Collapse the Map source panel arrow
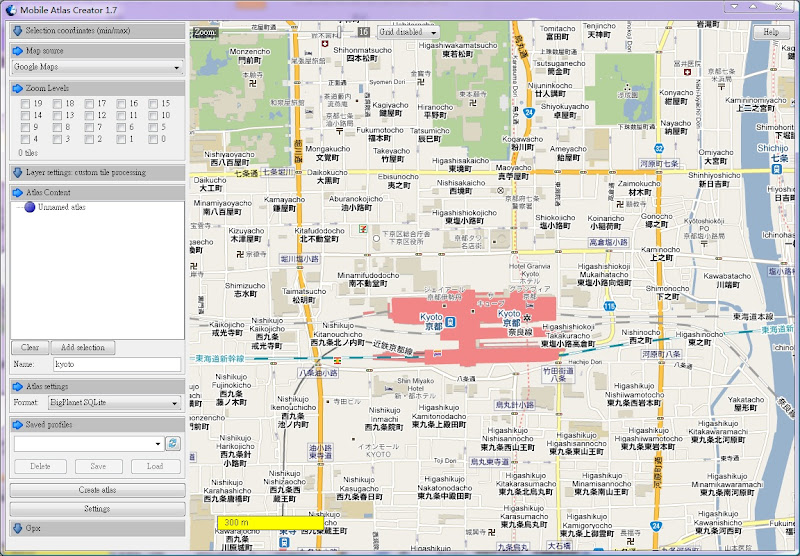This screenshot has width=800, height=556. pyautogui.click(x=17, y=51)
